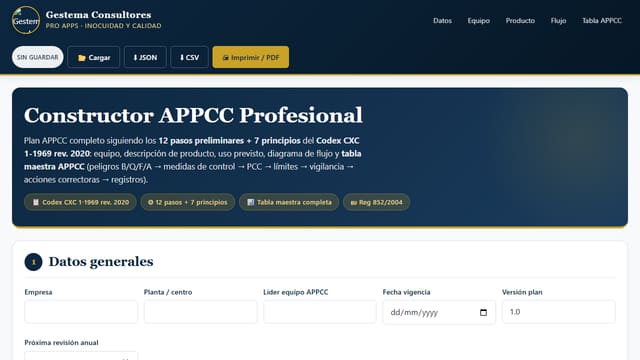Export the plan as CSV
Image resolution: width=640 pixels, height=360 pixels.
click(x=189, y=58)
